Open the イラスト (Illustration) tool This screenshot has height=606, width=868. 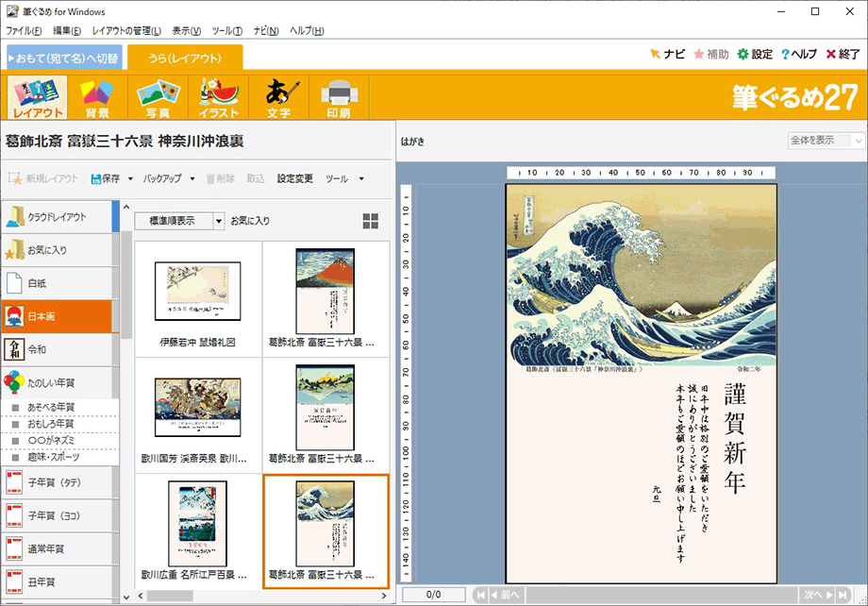tap(219, 97)
